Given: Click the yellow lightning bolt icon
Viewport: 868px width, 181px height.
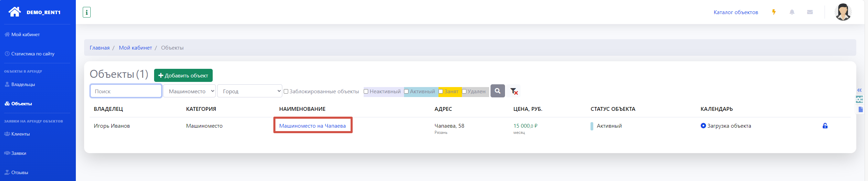Looking at the screenshot, I should [x=774, y=12].
